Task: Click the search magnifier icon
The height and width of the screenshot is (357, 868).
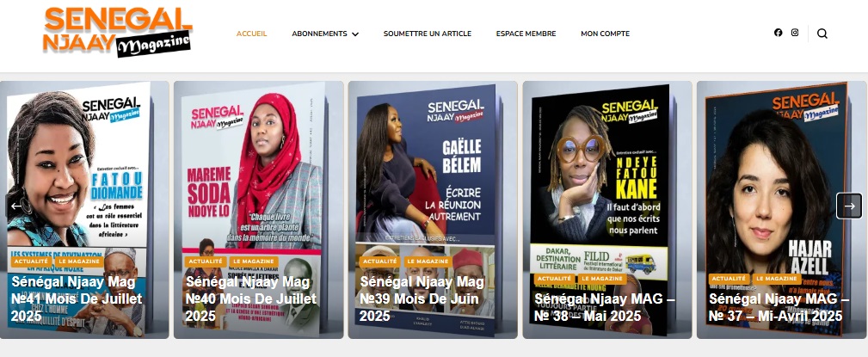Action: pyautogui.click(x=822, y=34)
